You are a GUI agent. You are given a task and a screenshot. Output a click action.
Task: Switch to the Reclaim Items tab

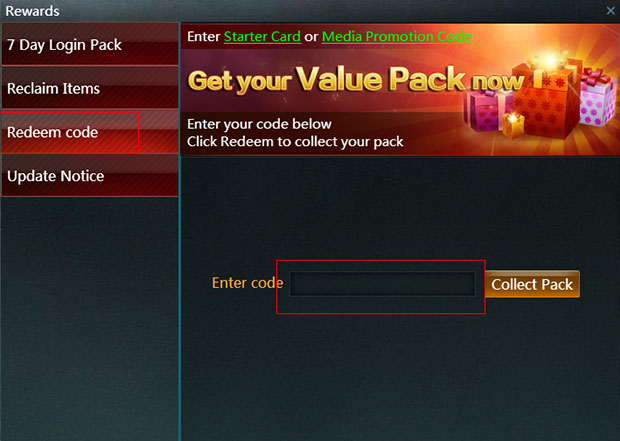pyautogui.click(x=90, y=88)
